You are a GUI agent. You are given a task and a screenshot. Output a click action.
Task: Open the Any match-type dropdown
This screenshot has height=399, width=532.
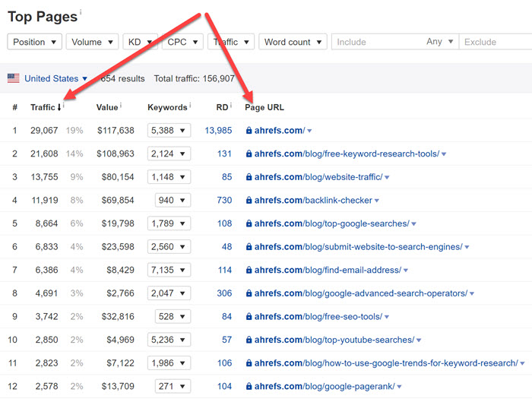(440, 42)
